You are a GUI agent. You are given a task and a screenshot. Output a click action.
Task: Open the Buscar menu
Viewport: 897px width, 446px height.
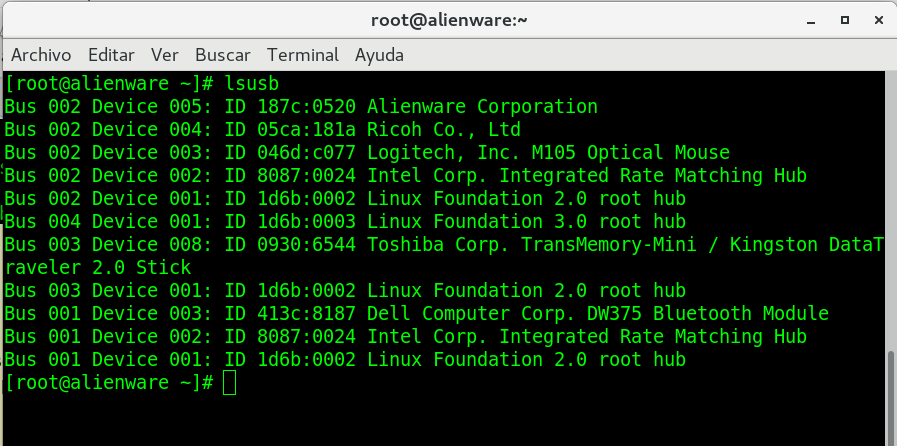(223, 54)
